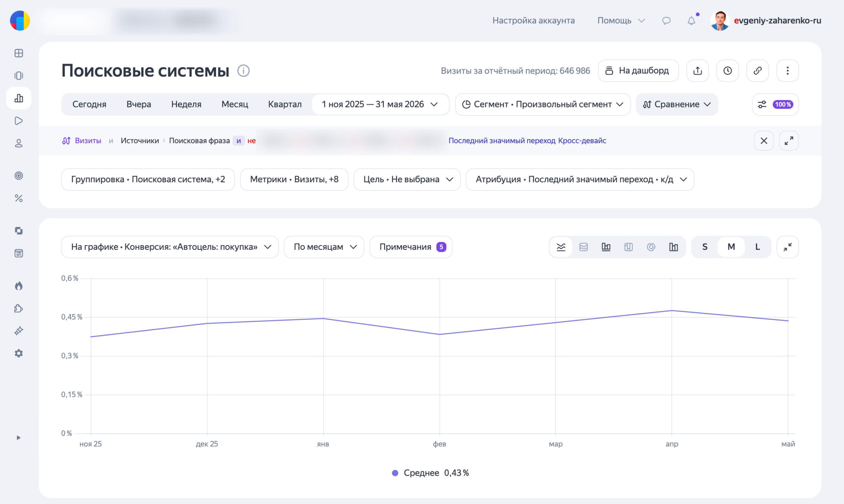The height and width of the screenshot is (504, 844).
Task: Open the history clock icon button
Action: (728, 71)
